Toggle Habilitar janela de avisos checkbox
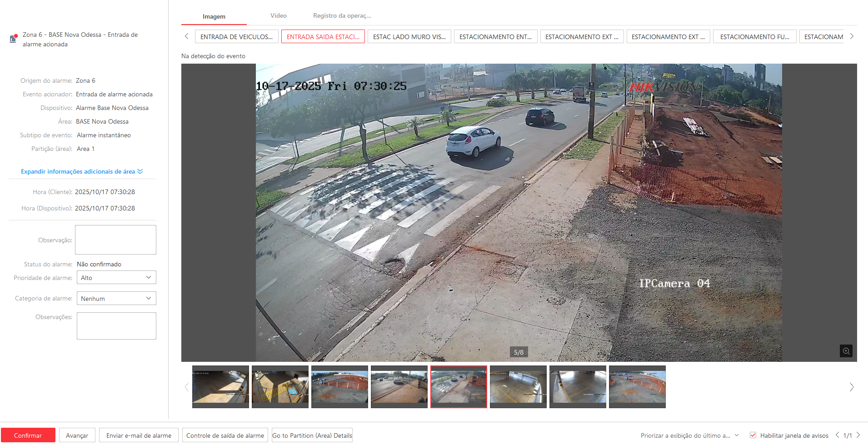The image size is (868, 445). click(753, 435)
